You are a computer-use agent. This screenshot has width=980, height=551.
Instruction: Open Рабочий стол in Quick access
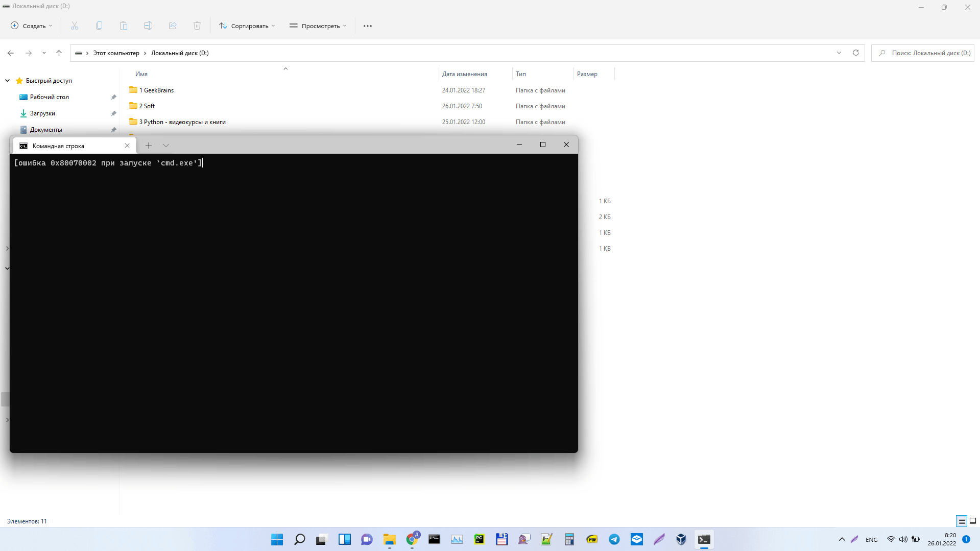click(49, 97)
